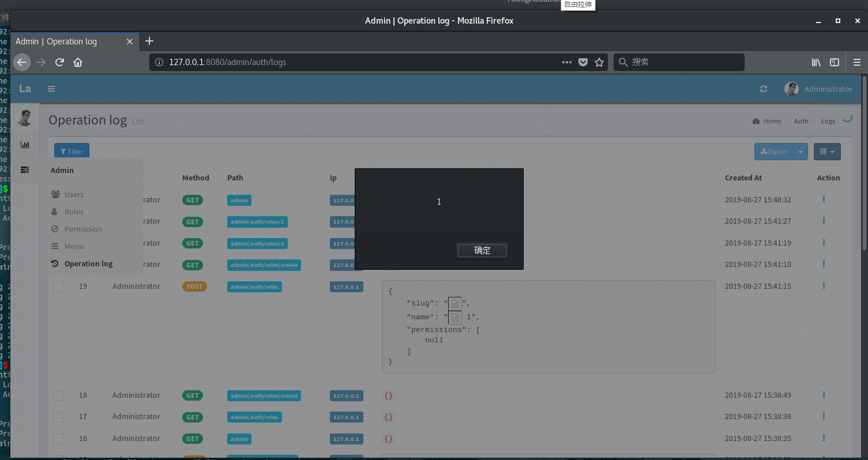Image resolution: width=868 pixels, height=460 pixels.
Task: Open the dashboard chart icon in sidebar
Action: pyautogui.click(x=25, y=145)
